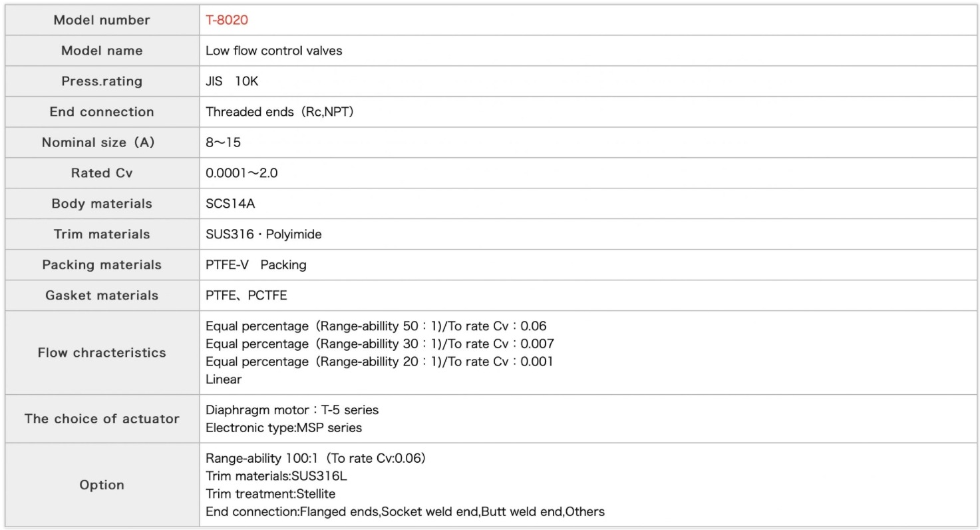Click the Body materials row label
Image resolution: width=980 pixels, height=530 pixels.
[102, 204]
